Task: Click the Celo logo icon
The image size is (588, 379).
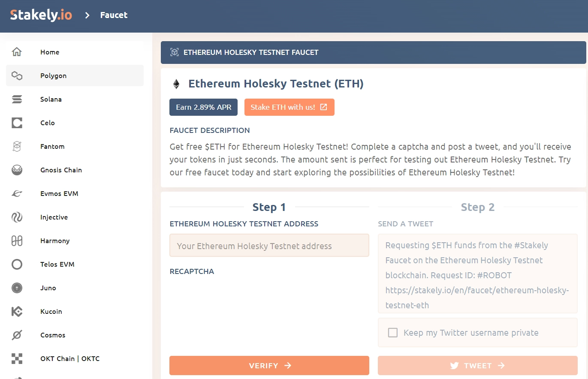Action: 17,123
